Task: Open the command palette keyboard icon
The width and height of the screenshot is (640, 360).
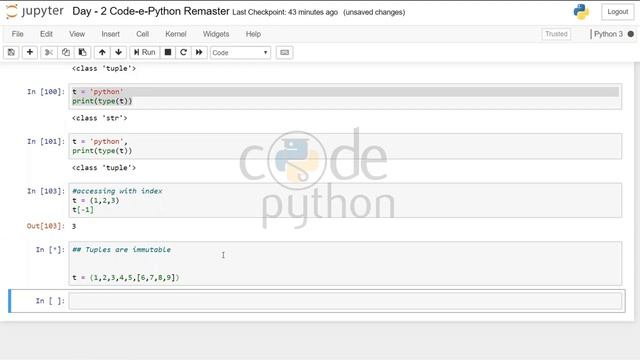Action: tap(284, 52)
